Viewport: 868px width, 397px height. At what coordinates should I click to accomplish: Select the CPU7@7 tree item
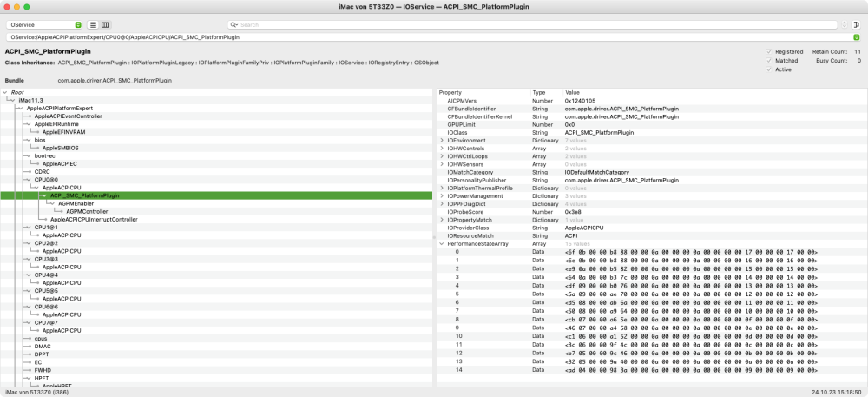coord(46,323)
